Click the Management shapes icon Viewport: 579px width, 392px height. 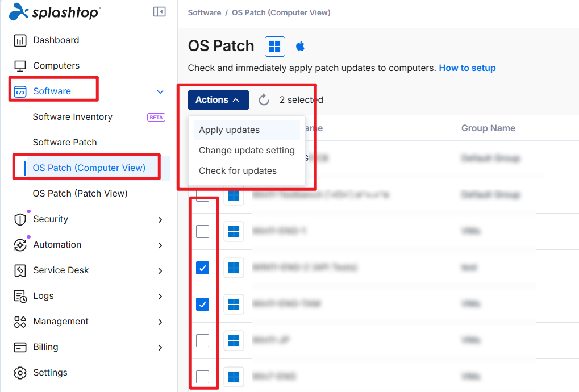pos(20,322)
